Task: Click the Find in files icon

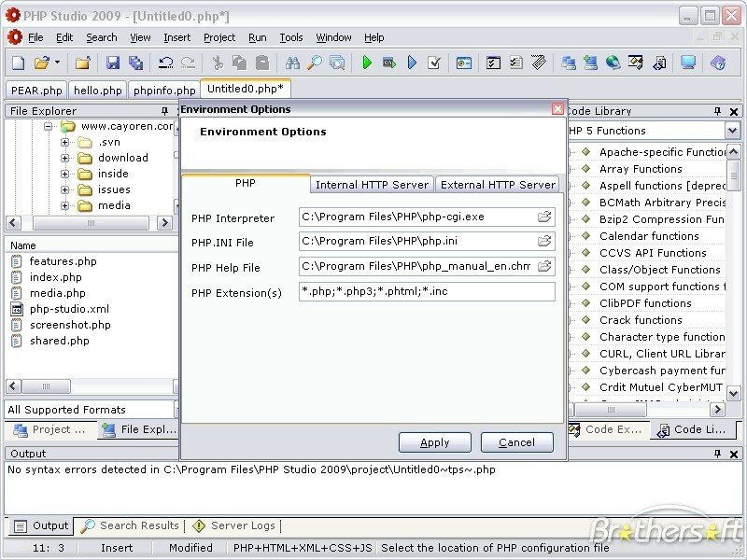Action: (x=337, y=63)
